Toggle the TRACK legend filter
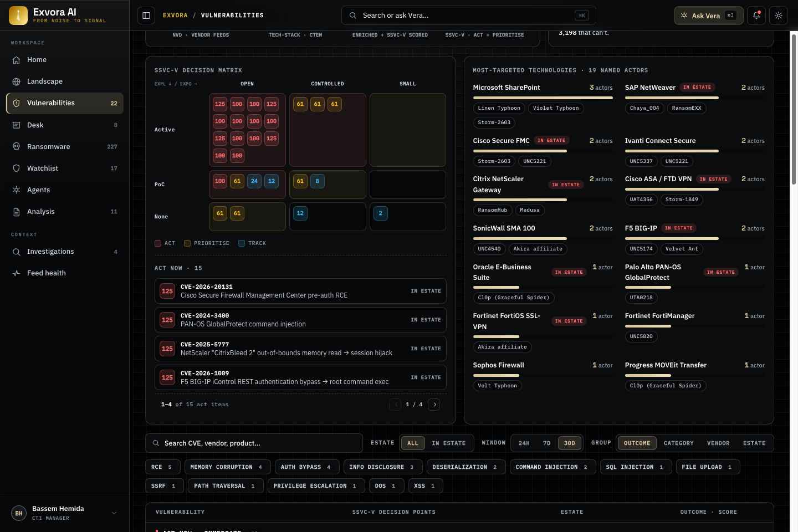The image size is (798, 532). [x=252, y=243]
